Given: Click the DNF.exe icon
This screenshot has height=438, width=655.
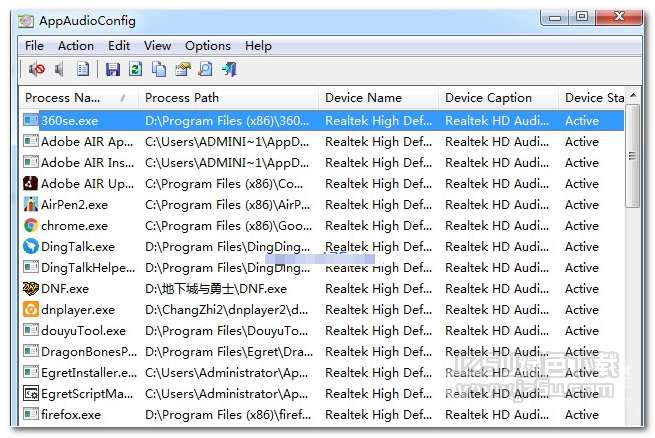Looking at the screenshot, I should point(30,289).
